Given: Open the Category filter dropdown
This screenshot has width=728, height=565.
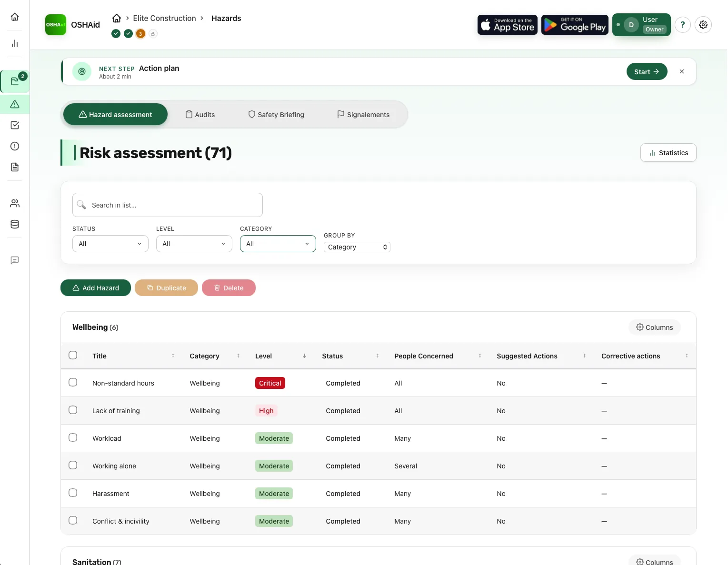Looking at the screenshot, I should coord(278,244).
